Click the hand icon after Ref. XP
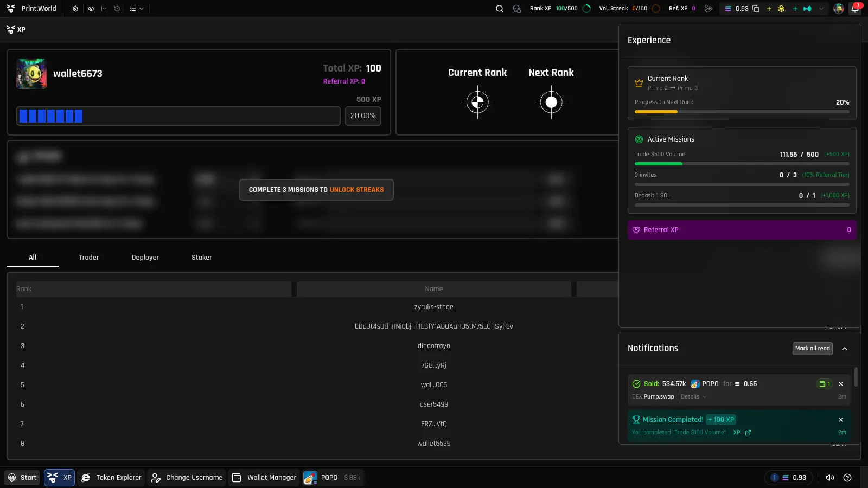 point(709,9)
